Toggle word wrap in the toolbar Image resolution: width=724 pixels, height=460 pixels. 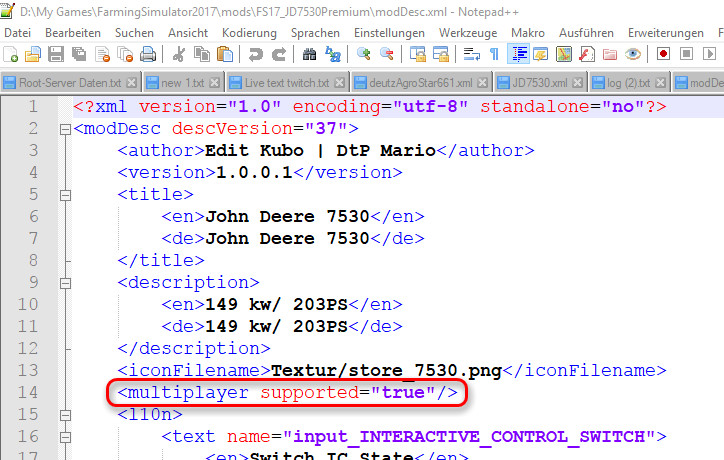point(471,54)
